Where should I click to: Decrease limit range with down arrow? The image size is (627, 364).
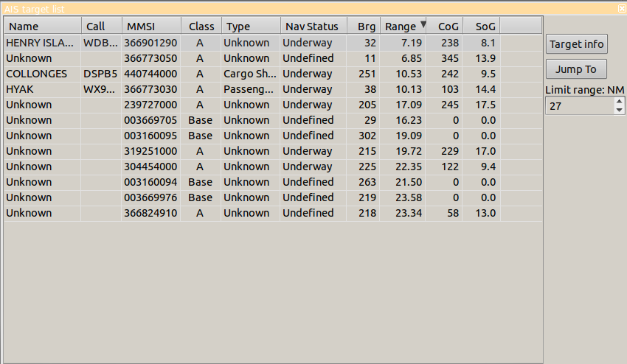coord(619,110)
